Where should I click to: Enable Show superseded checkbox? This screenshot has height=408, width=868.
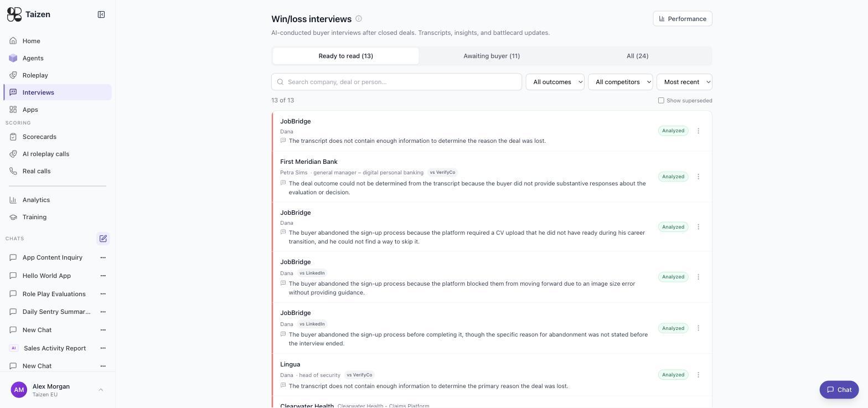coord(661,100)
